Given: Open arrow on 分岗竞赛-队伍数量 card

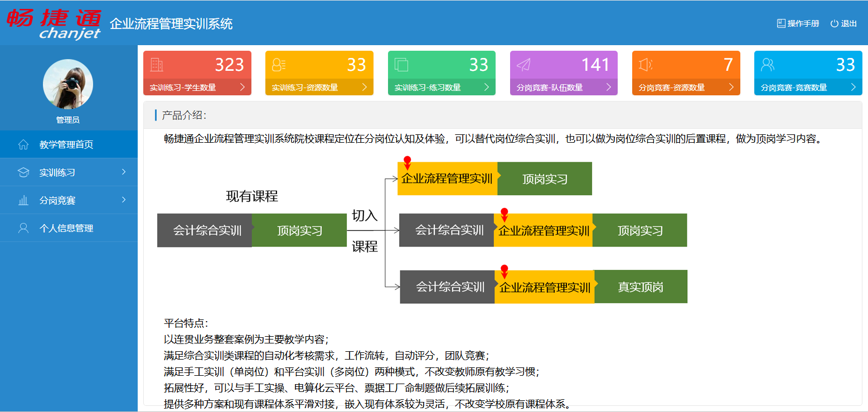Looking at the screenshot, I should 609,87.
